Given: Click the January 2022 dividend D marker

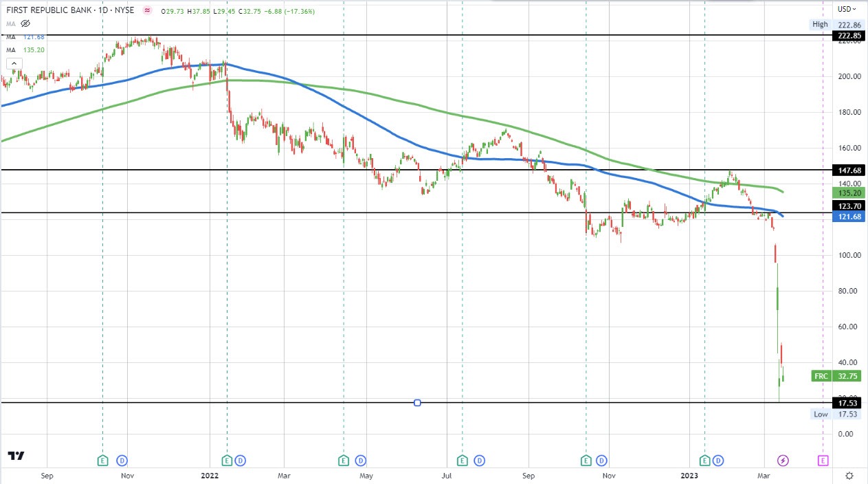Looking at the screenshot, I should 241,460.
